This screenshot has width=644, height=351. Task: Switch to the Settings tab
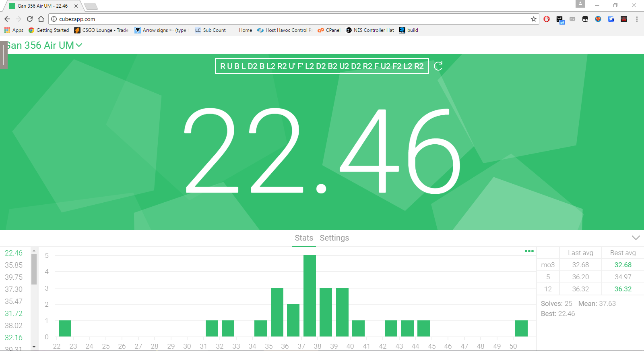(x=334, y=238)
